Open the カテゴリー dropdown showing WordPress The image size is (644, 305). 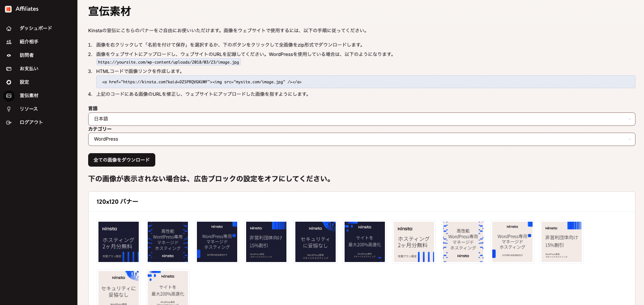click(362, 139)
